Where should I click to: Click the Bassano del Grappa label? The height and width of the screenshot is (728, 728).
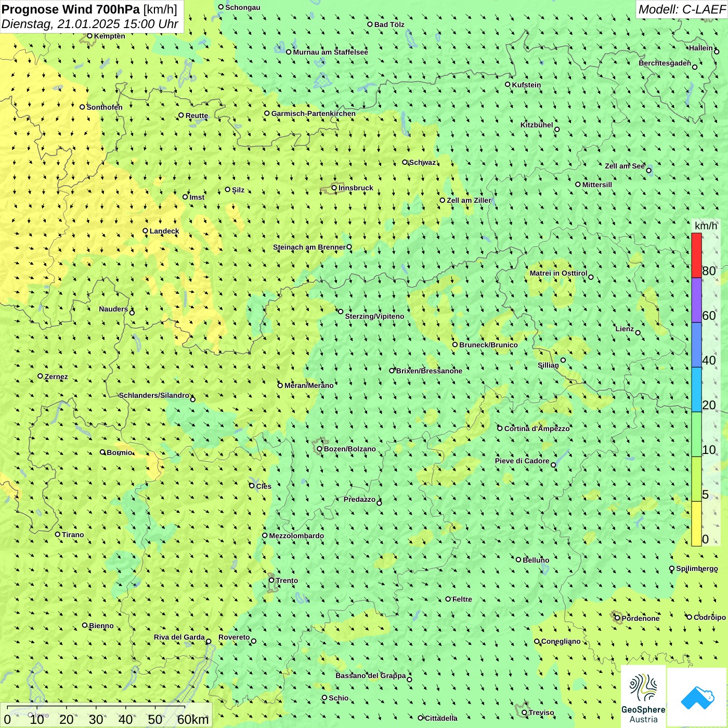[x=371, y=675]
